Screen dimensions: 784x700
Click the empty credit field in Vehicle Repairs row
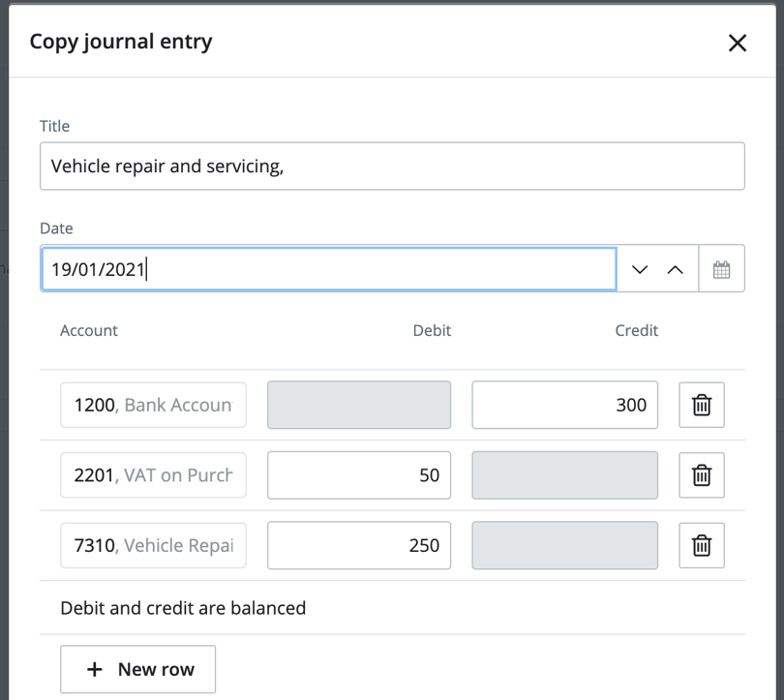pos(564,546)
